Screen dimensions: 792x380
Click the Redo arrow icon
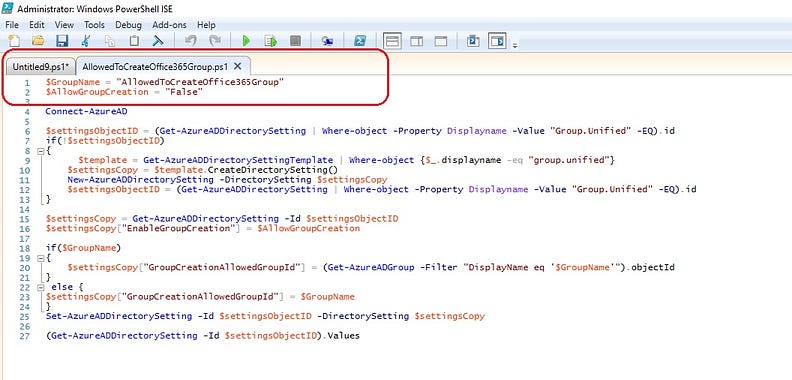click(x=215, y=41)
